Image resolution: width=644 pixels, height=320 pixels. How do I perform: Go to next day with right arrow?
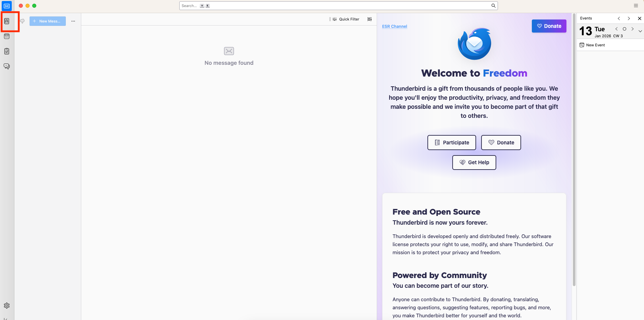pos(633,29)
